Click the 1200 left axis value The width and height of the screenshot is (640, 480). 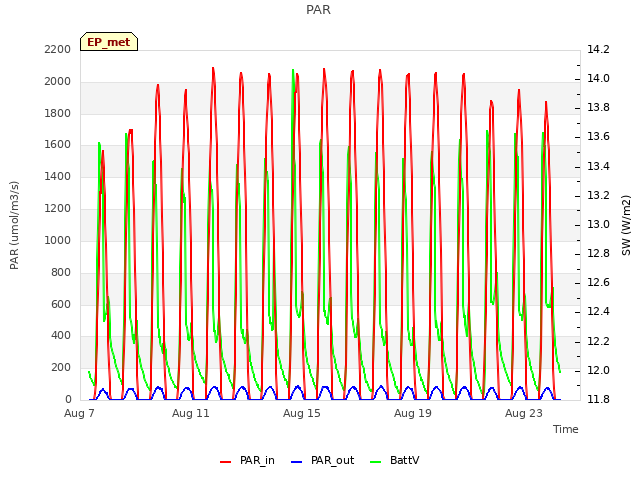(x=58, y=208)
